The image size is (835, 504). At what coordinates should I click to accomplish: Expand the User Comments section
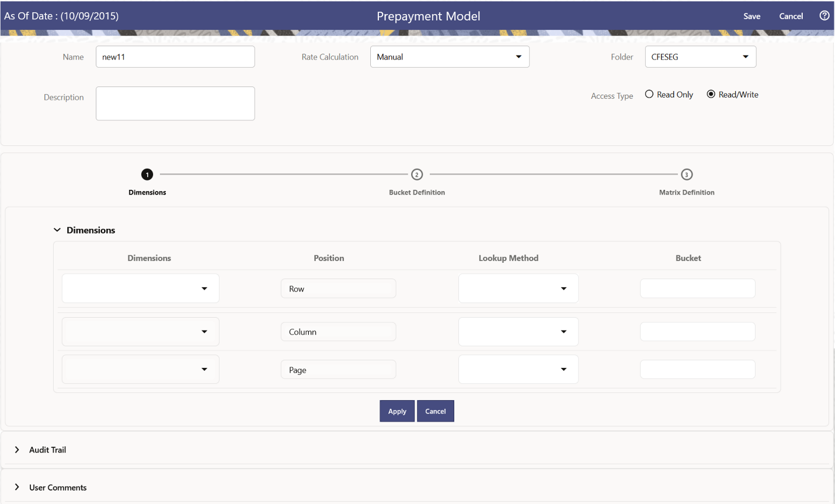click(x=16, y=487)
